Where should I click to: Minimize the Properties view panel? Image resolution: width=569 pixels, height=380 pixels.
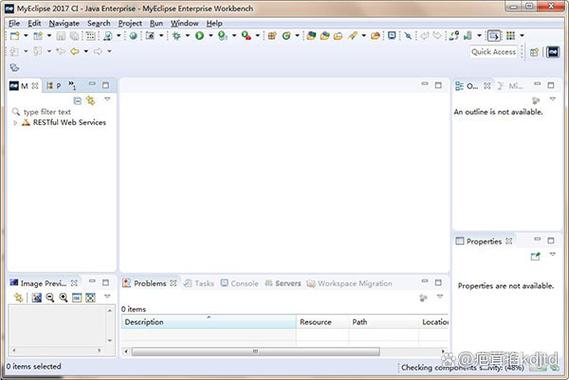[x=537, y=239]
